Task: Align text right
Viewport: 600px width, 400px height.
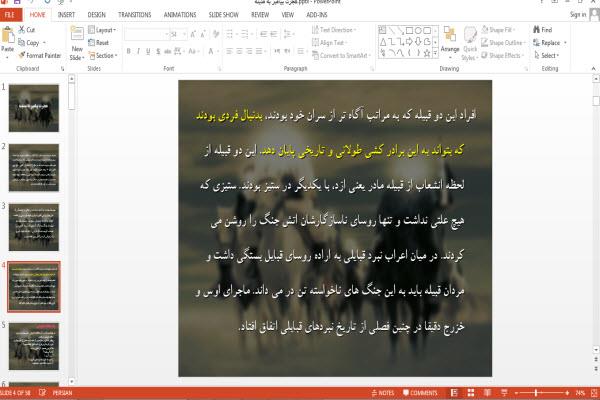Action: [249, 51]
